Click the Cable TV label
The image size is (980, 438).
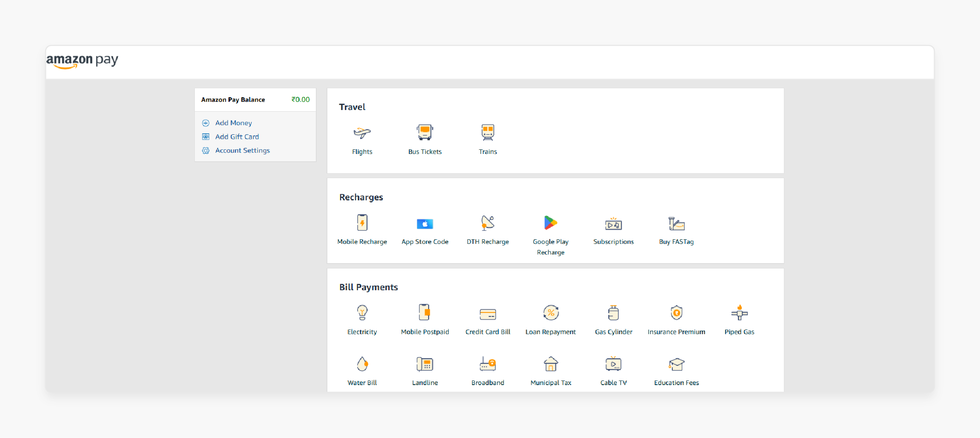point(614,383)
